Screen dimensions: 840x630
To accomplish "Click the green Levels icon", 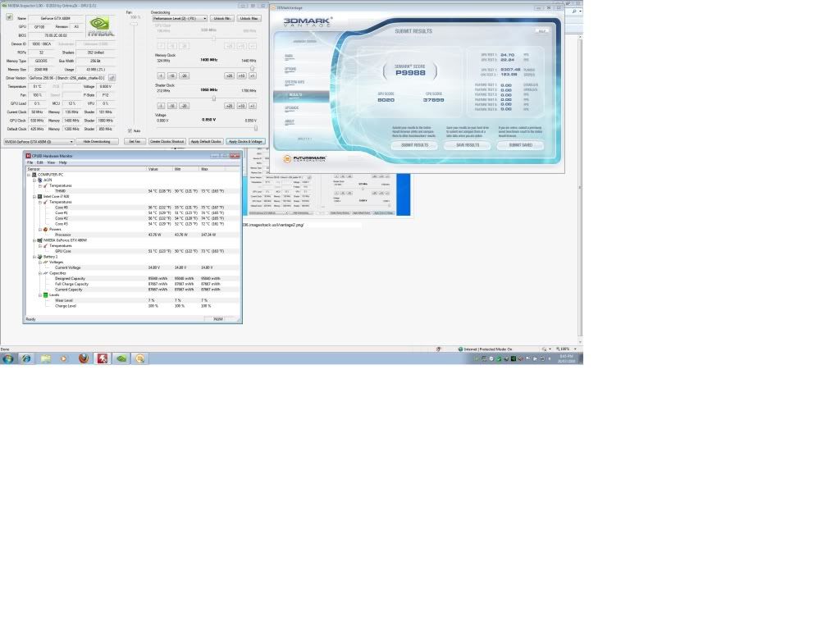I will (x=46, y=294).
